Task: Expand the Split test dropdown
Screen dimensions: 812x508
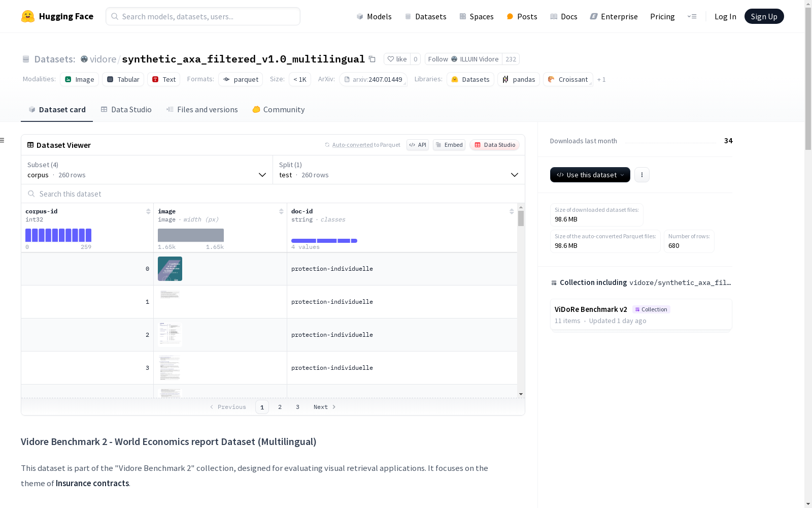Action: (x=399, y=170)
